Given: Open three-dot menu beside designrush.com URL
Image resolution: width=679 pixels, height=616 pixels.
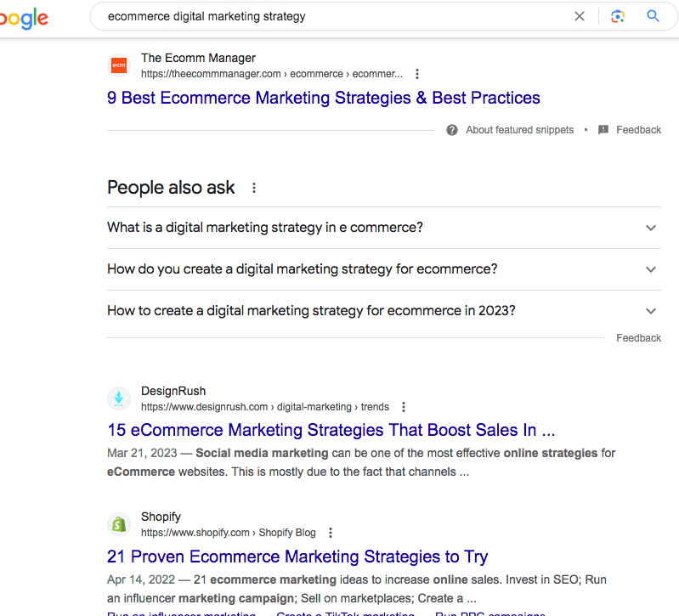Looking at the screenshot, I should pos(403,407).
